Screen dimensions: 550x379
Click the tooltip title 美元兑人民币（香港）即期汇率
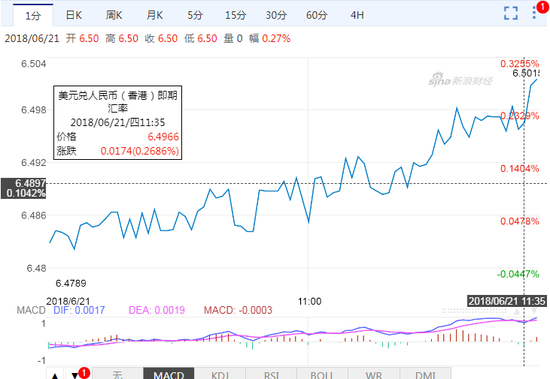click(x=118, y=101)
